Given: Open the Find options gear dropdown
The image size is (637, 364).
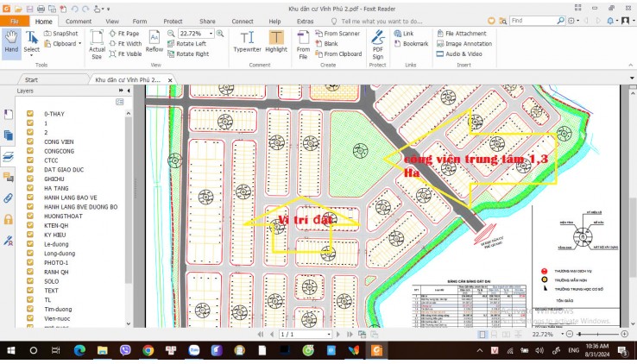Looking at the screenshot, I should 573,21.
